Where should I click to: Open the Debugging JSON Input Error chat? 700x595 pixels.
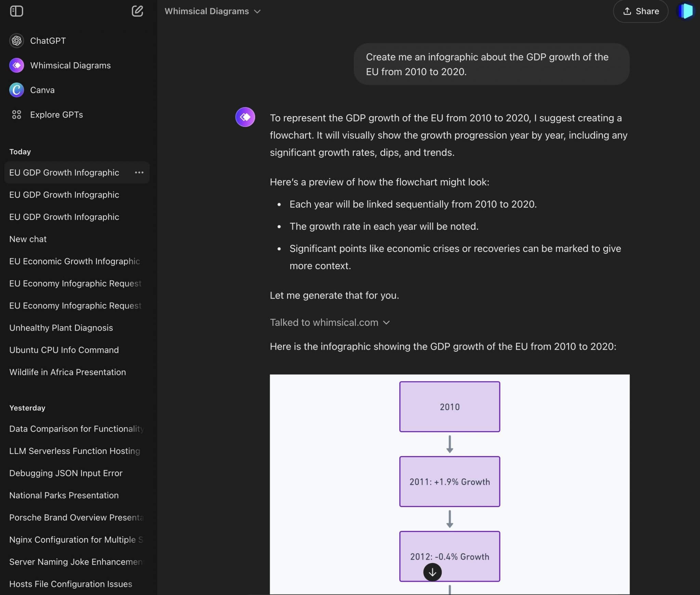point(66,473)
